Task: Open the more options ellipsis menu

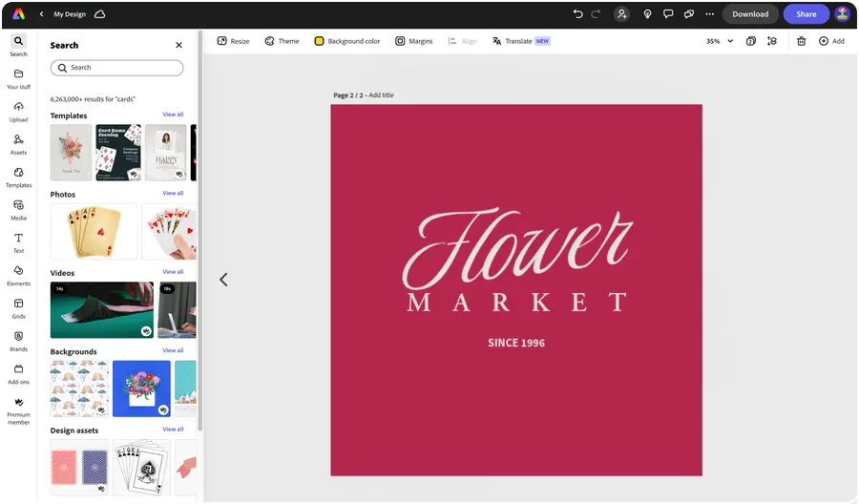Action: (709, 14)
